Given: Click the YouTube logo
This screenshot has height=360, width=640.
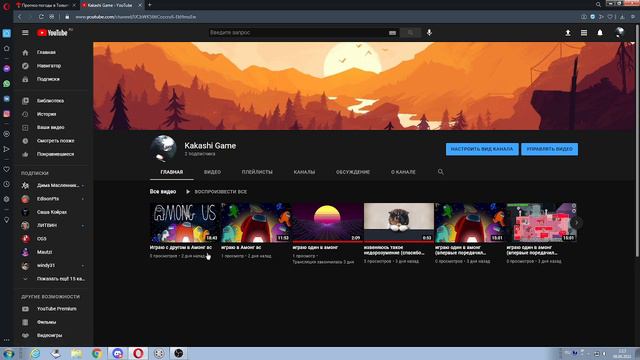Looking at the screenshot, I should coord(52,33).
